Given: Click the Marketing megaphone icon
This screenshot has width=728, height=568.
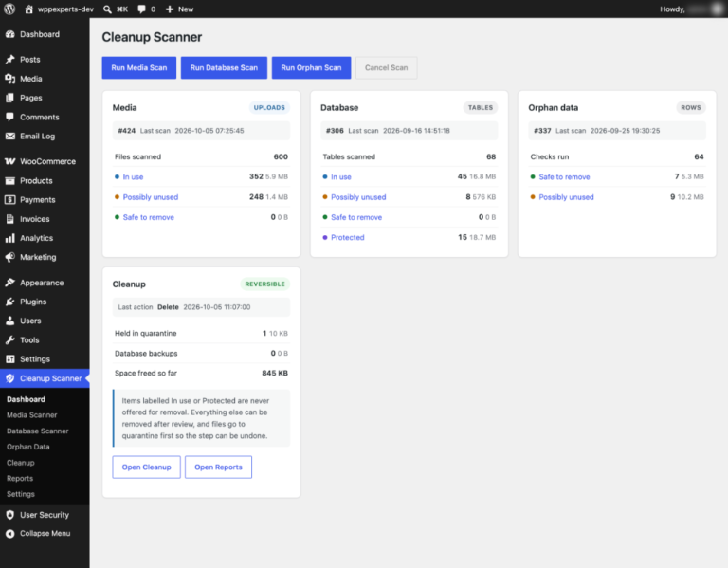Looking at the screenshot, I should 9,257.
